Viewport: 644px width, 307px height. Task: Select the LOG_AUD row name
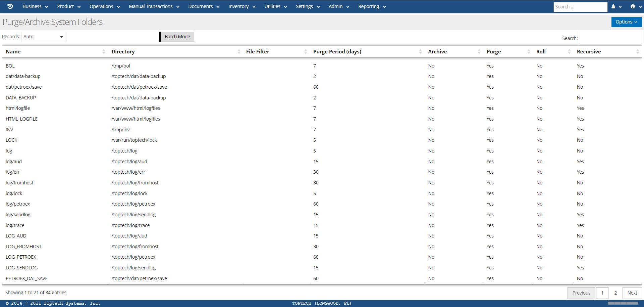[x=16, y=236]
